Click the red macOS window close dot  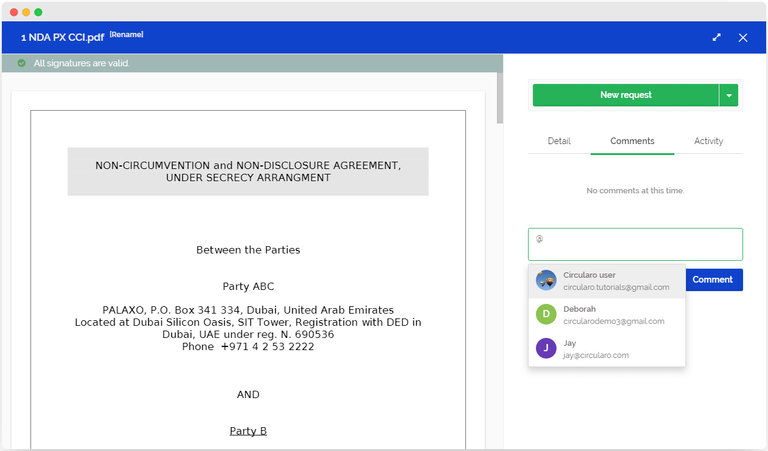[13, 12]
